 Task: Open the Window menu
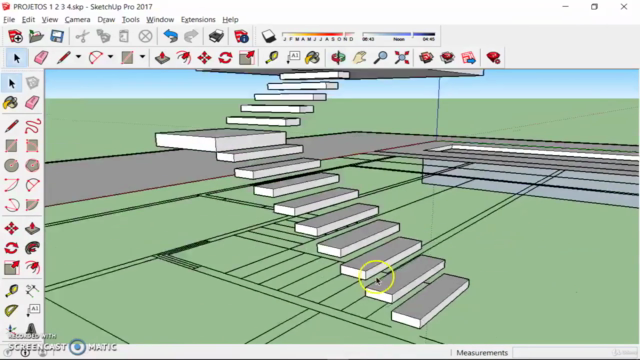tap(160, 20)
